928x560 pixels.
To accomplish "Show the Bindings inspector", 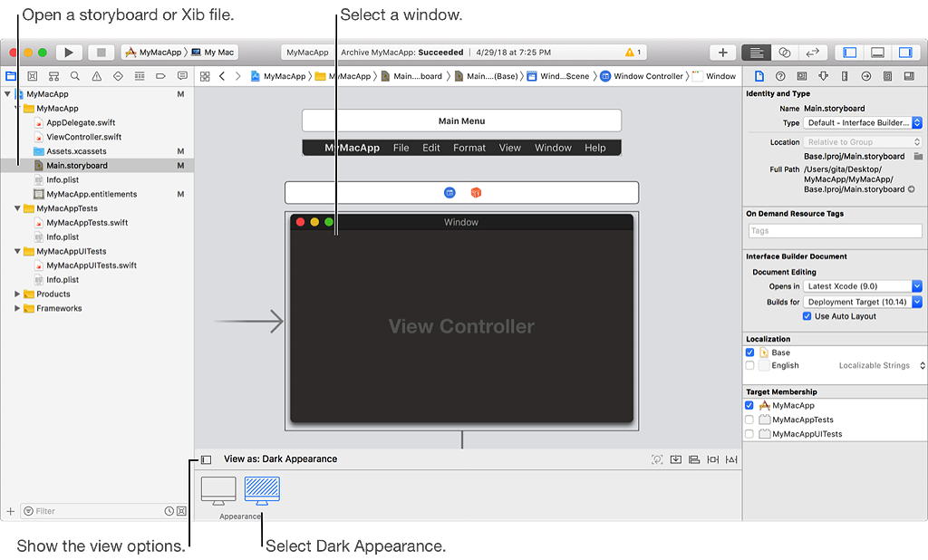I will pyautogui.click(x=887, y=76).
